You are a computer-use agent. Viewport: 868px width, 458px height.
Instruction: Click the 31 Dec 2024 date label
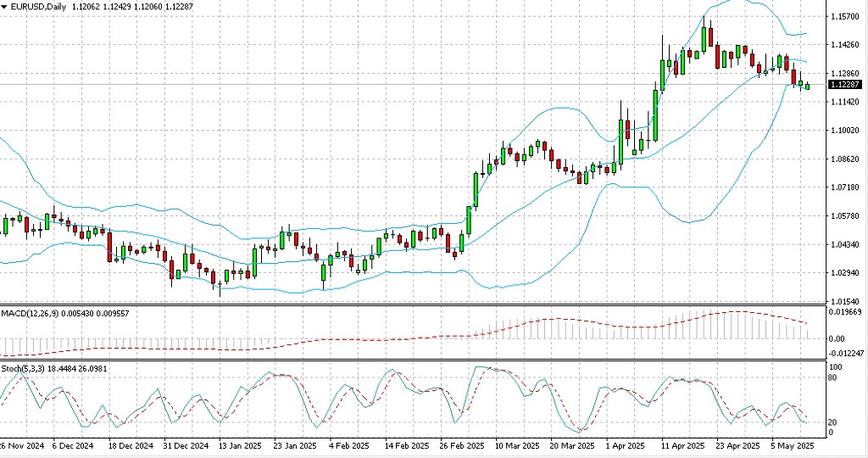click(x=186, y=446)
